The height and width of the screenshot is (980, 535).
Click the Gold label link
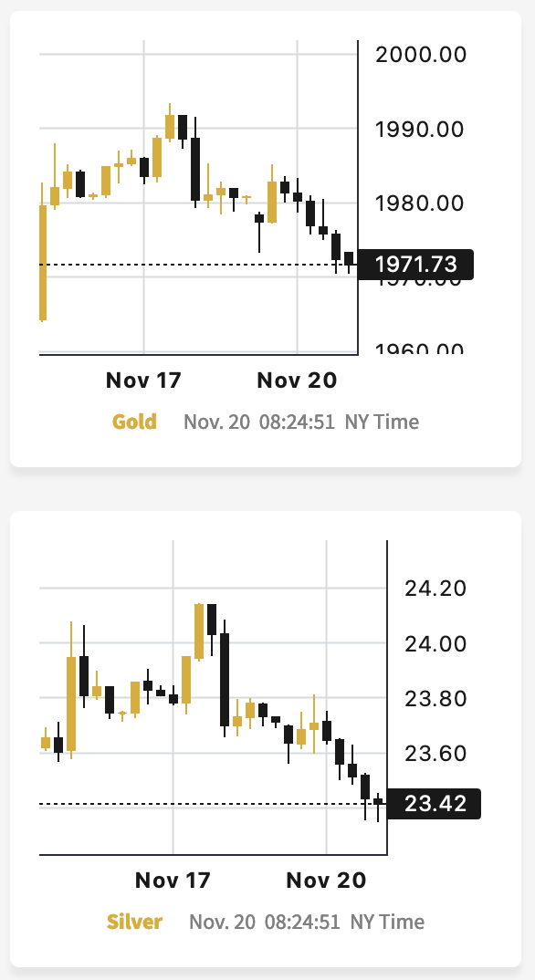click(x=133, y=422)
